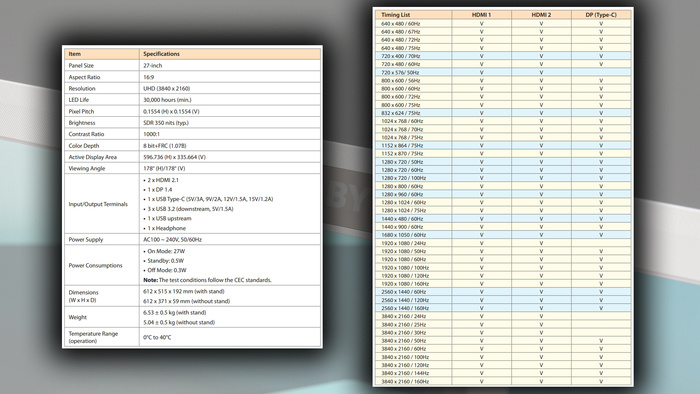Viewport: 700px width, 394px height.
Task: Click "5.04 ± 0.5 kg (without stand)" weight
Action: [x=179, y=322]
